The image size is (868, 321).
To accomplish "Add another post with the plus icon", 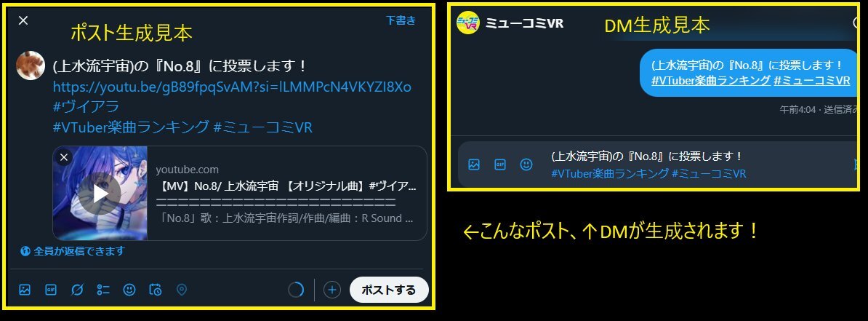I will pyautogui.click(x=331, y=290).
